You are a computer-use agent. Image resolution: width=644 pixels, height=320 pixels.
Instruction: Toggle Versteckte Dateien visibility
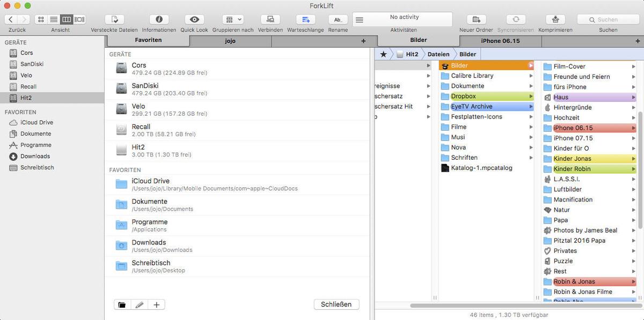pyautogui.click(x=114, y=19)
